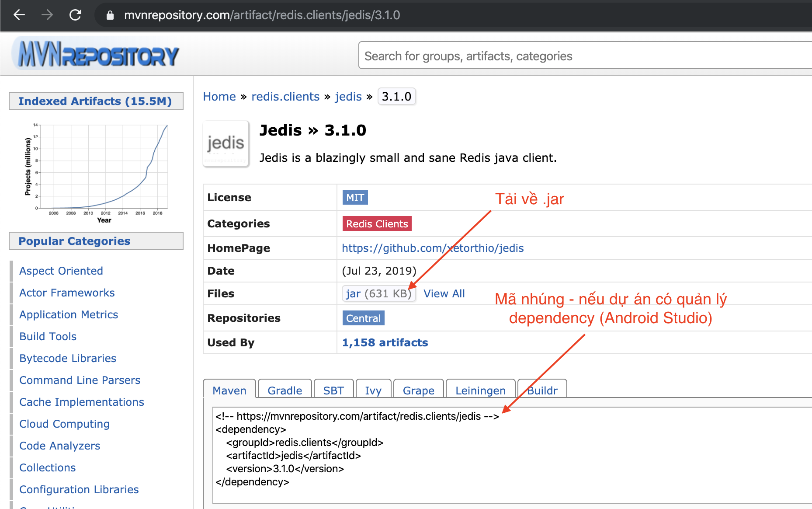Open Collections category
Image resolution: width=812 pixels, height=509 pixels.
pyautogui.click(x=48, y=468)
